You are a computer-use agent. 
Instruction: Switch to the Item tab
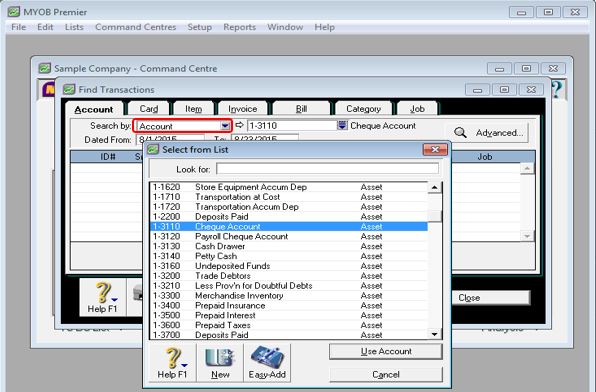[x=193, y=109]
